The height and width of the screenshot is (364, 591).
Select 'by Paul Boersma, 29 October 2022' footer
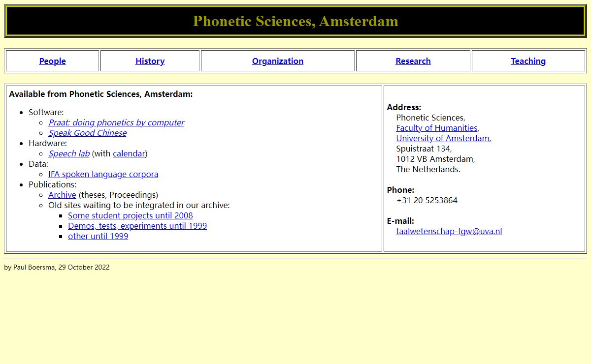pos(57,267)
